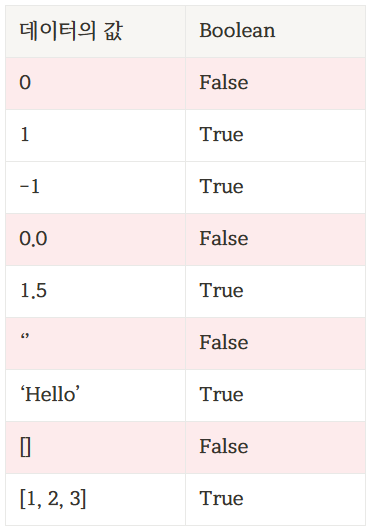Select the cell containing value 1

(x=95, y=136)
